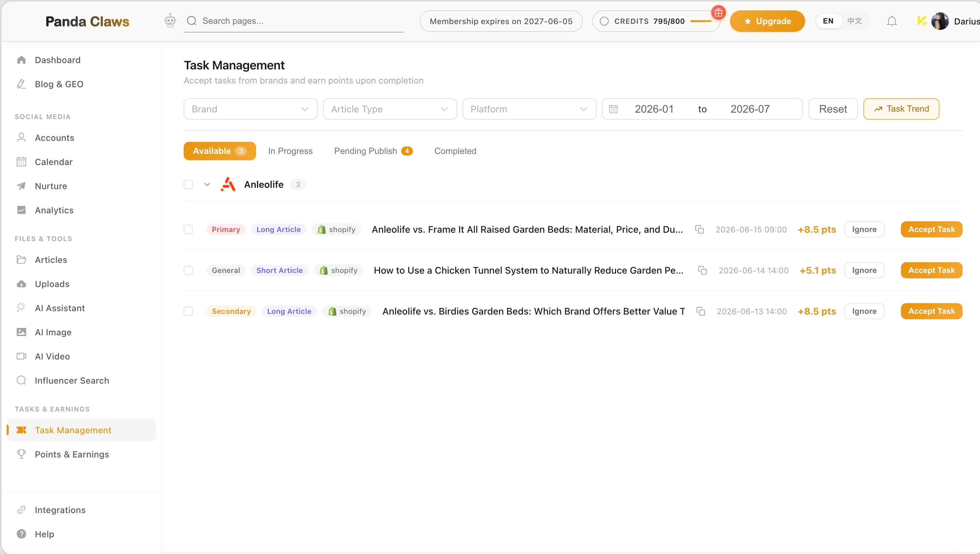Image resolution: width=980 pixels, height=554 pixels.
Task: Accept the Chicken Tunnel task
Action: click(931, 270)
